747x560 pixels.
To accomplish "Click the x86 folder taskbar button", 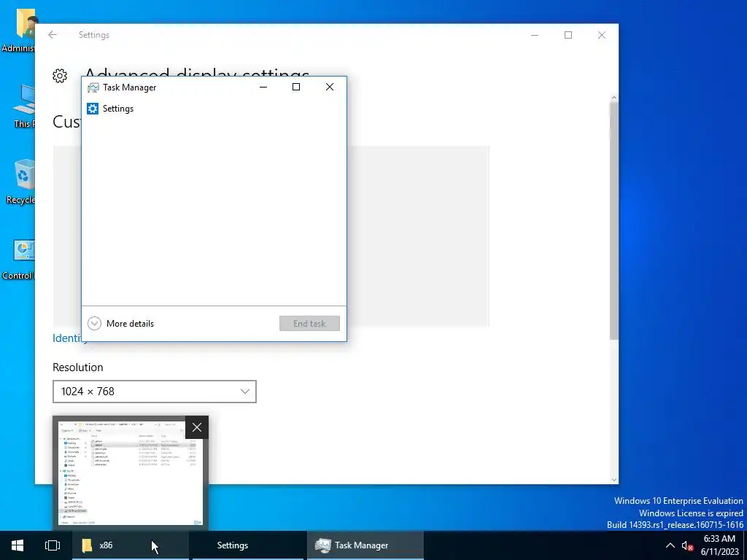I will pos(130,545).
